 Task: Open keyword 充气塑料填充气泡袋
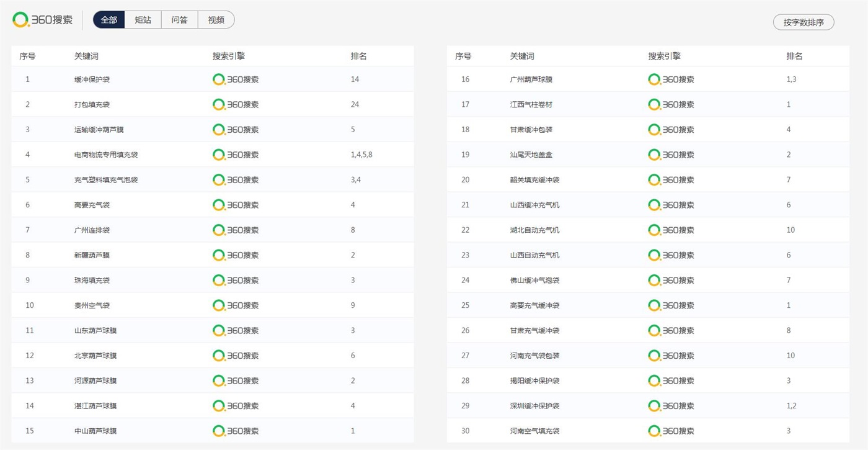[106, 180]
